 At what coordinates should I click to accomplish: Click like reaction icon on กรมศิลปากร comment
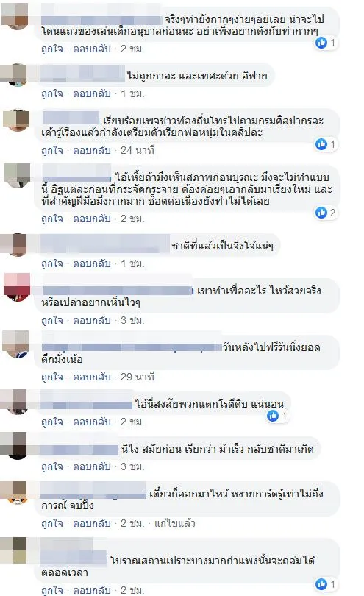click(x=321, y=144)
